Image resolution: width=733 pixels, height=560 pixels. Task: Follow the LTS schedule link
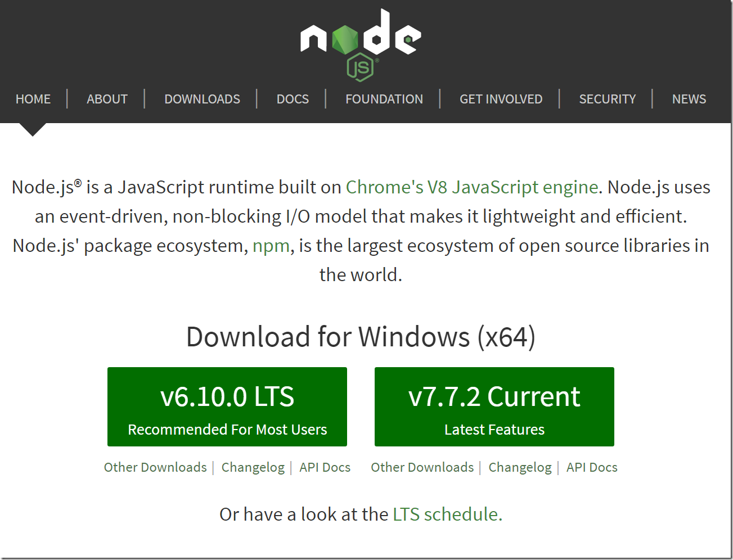point(447,514)
